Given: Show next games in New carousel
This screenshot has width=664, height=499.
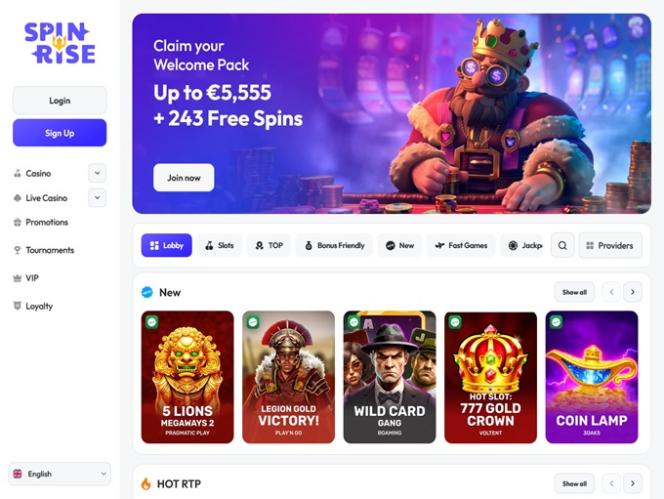Looking at the screenshot, I should click(x=633, y=292).
